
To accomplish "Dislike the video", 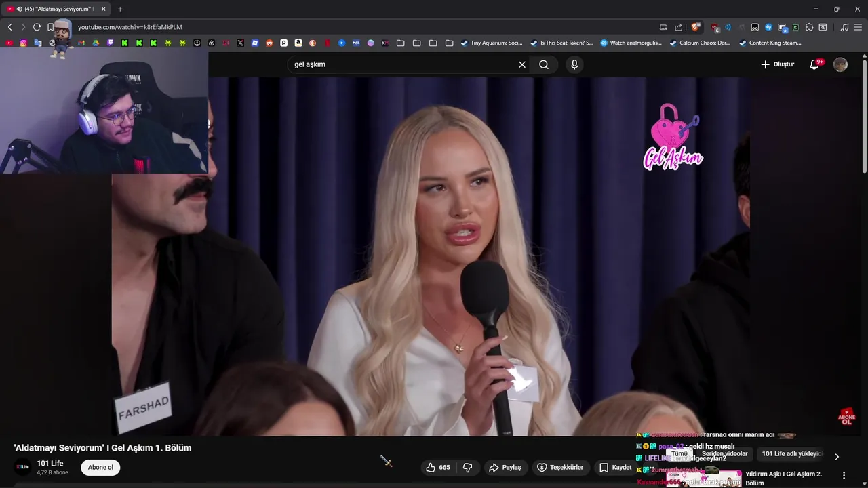I will [467, 467].
